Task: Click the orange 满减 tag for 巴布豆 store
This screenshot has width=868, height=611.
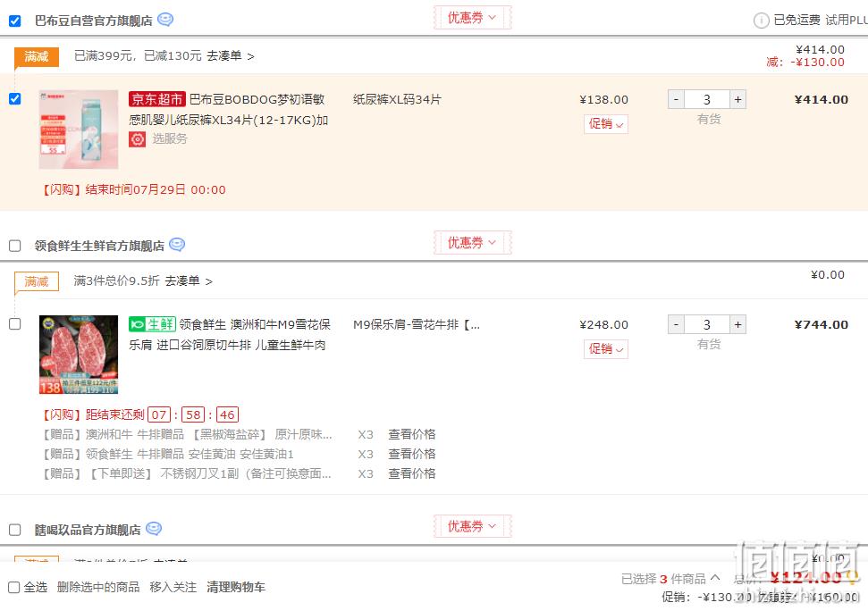Action: click(x=36, y=56)
